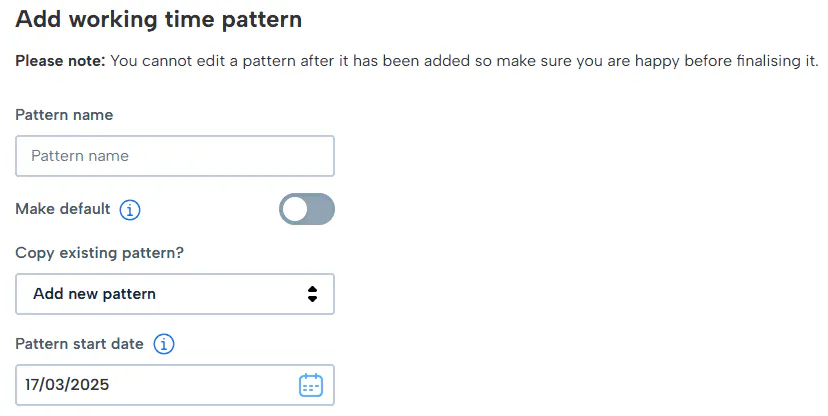
Task: Open the calendar date picker icon
Action: [x=311, y=385]
